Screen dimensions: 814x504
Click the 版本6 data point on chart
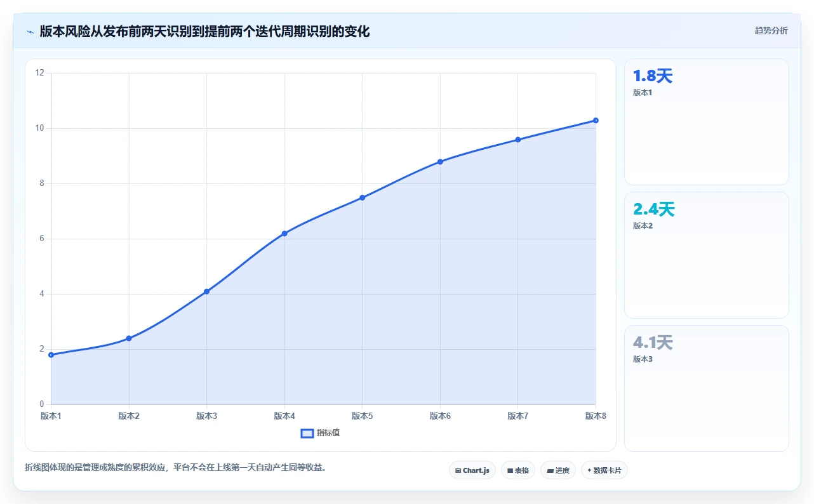pos(440,162)
